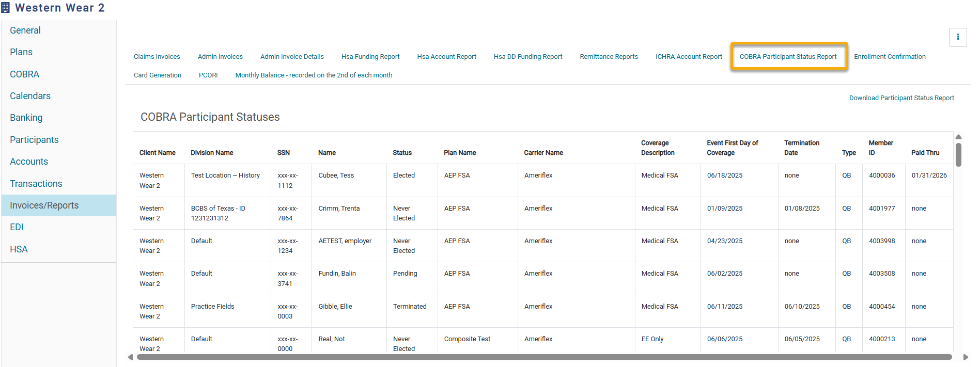Navigate to Banking in the sidebar
Image resolution: width=980 pixels, height=367 pixels.
pyautogui.click(x=26, y=118)
